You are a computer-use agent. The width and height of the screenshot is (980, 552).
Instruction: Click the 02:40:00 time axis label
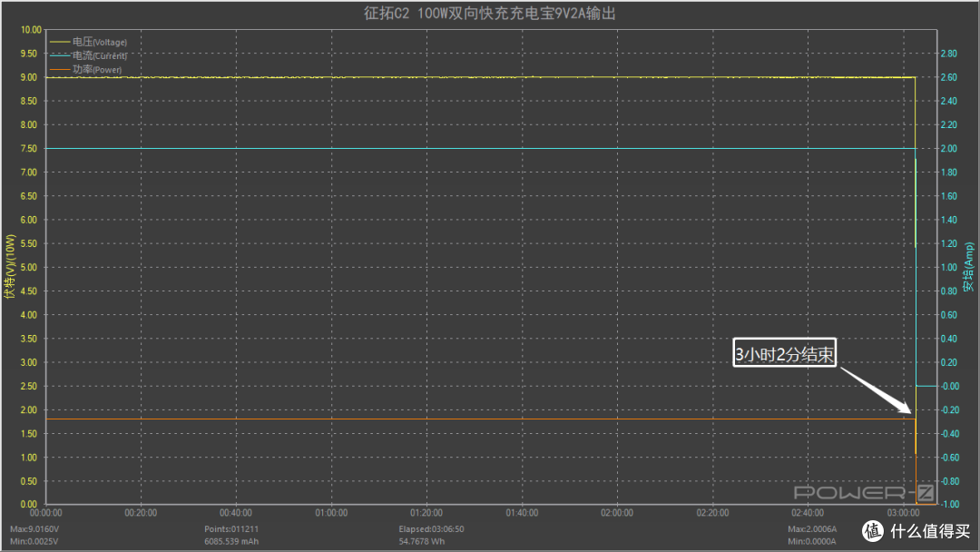[808, 513]
